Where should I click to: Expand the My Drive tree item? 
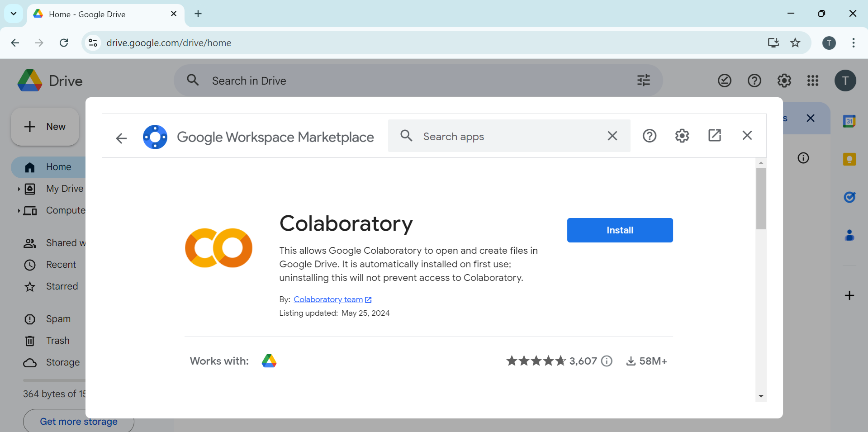pyautogui.click(x=19, y=189)
